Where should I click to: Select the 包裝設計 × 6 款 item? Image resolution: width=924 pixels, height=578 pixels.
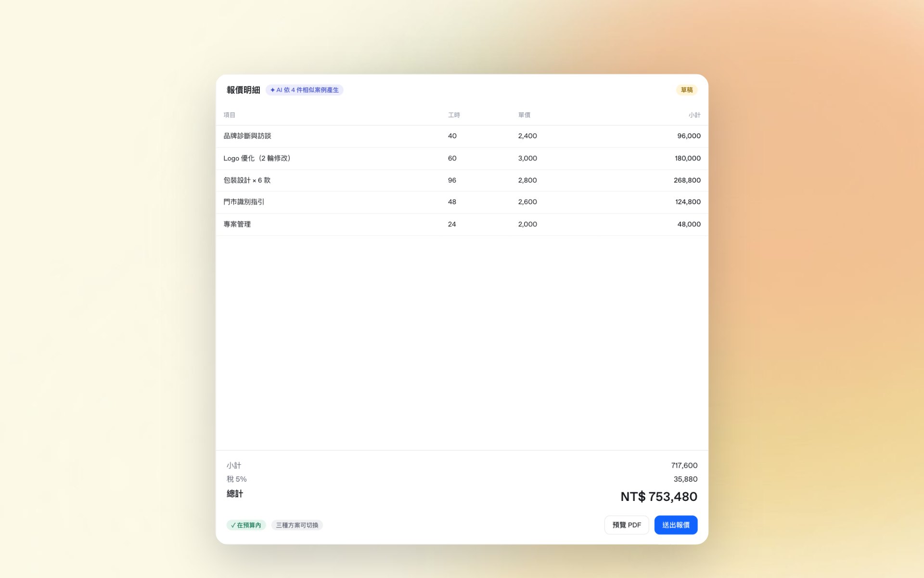(x=247, y=180)
